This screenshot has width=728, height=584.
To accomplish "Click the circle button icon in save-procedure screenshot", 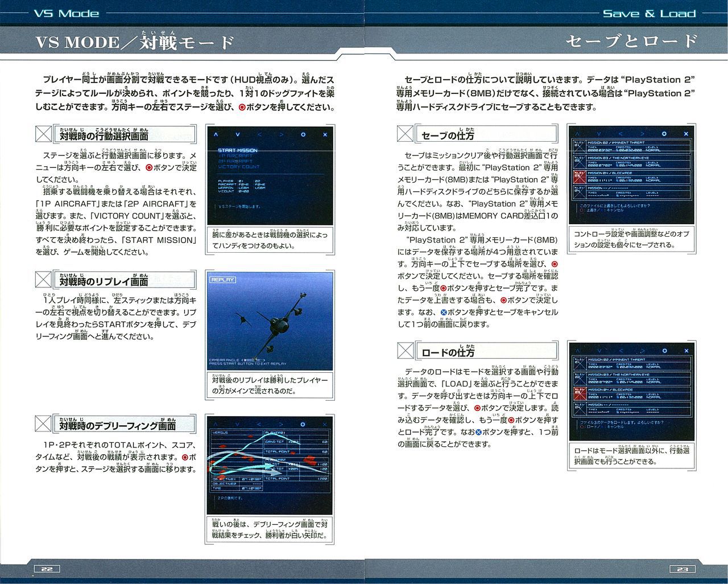I will pos(665,134).
